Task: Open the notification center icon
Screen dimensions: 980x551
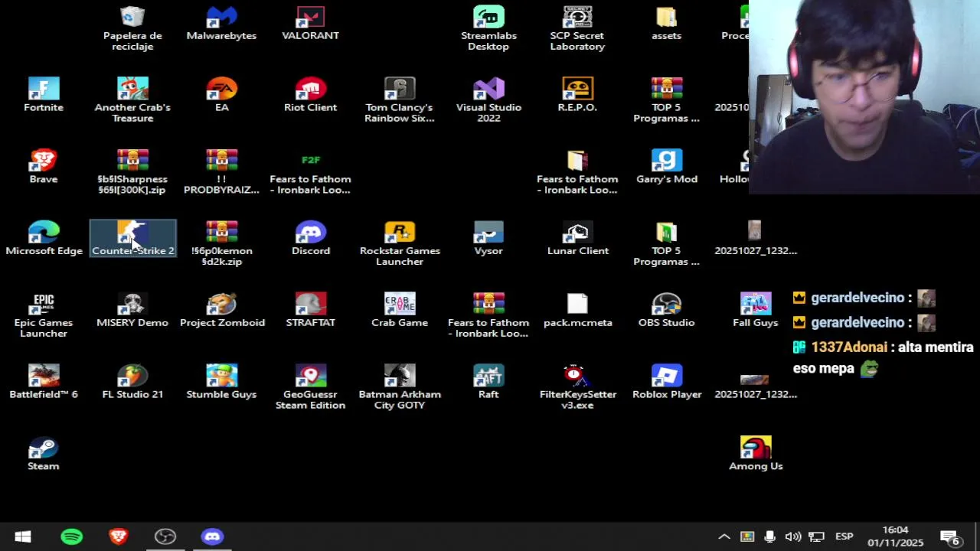Action: [x=950, y=536]
